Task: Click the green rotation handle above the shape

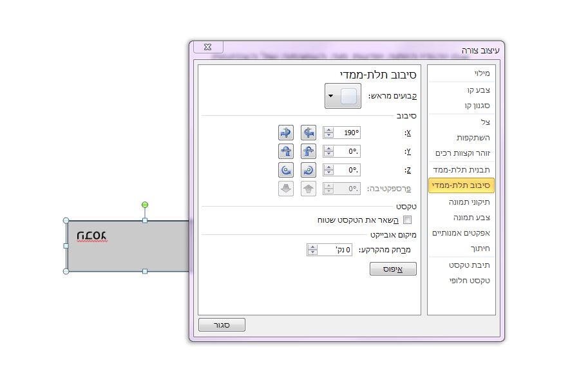Action: [x=145, y=203]
